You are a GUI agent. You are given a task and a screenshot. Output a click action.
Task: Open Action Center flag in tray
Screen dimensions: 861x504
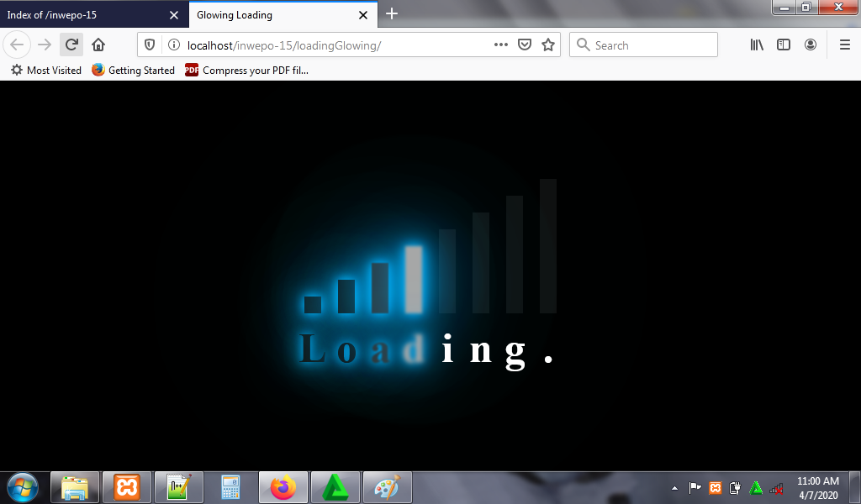(x=695, y=487)
